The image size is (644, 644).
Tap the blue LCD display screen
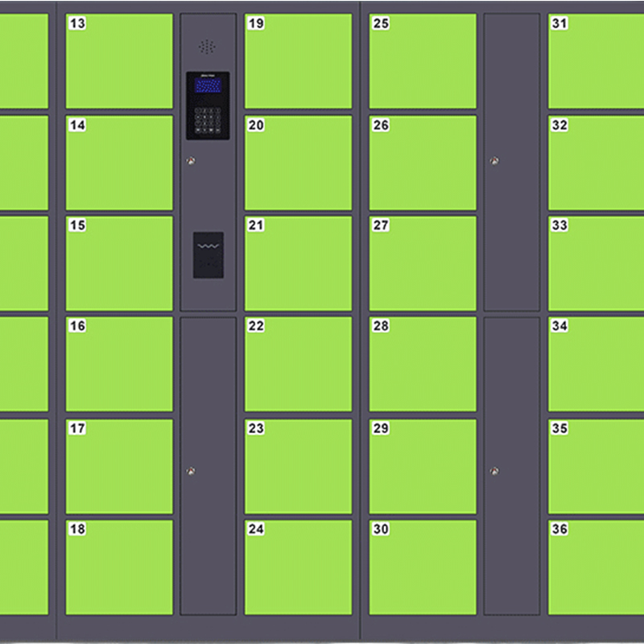point(208,85)
